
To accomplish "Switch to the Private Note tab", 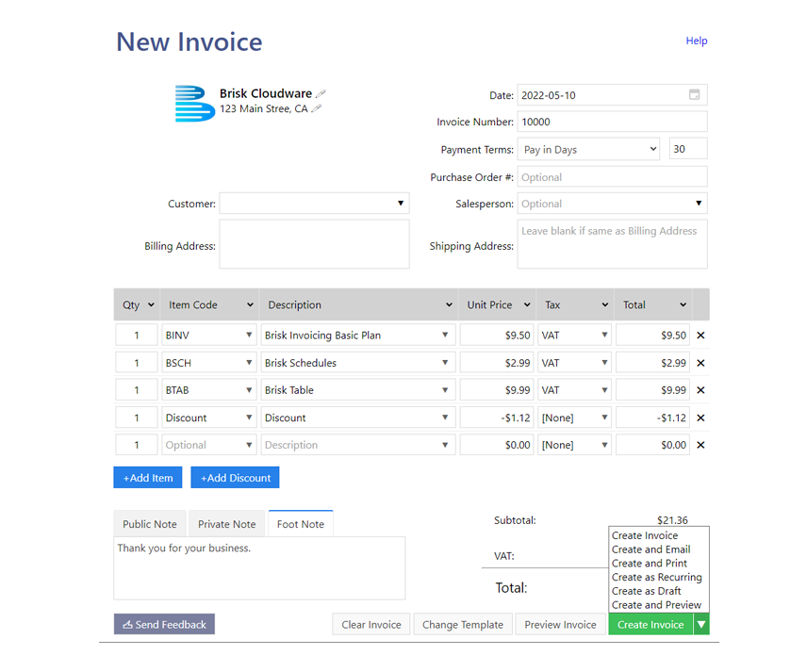I will click(x=227, y=524).
